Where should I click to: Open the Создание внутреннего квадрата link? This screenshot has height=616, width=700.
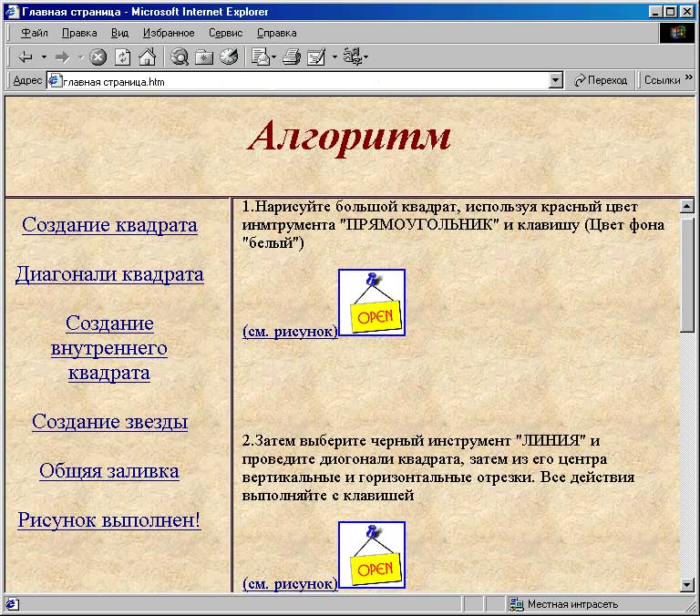[109, 348]
